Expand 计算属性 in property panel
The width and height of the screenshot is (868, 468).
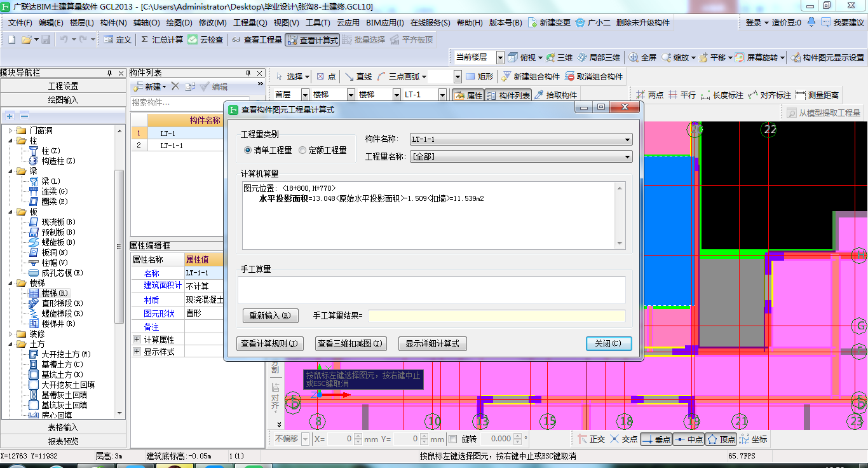137,340
